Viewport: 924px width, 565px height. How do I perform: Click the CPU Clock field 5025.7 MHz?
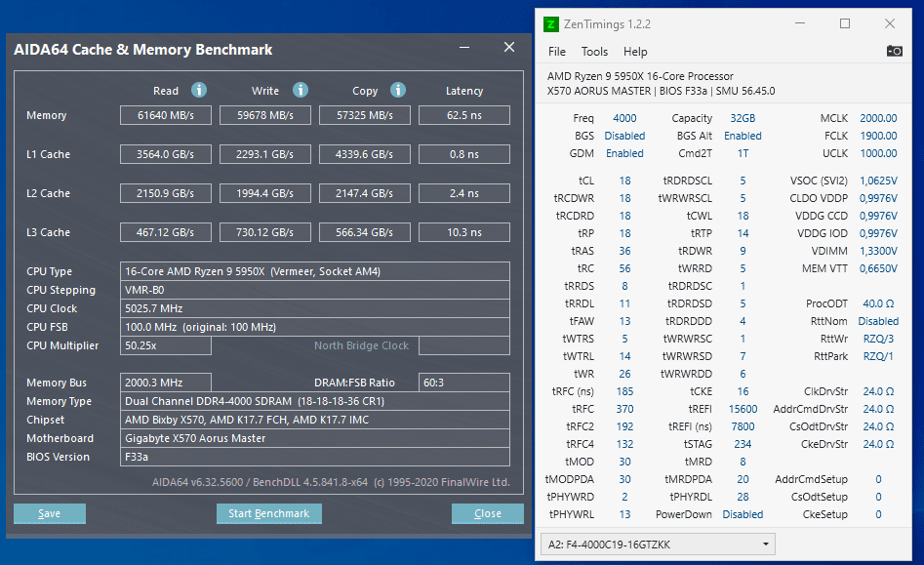click(x=315, y=308)
